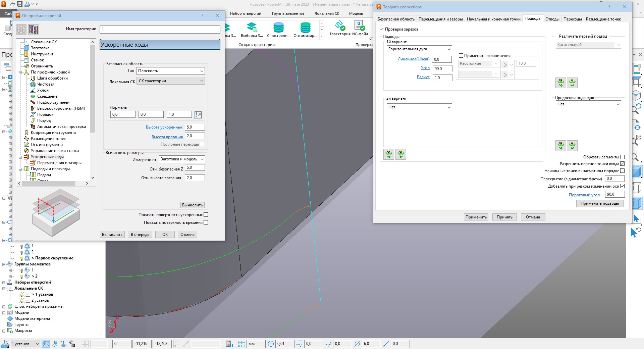Click the С постоянн... strategy icon

tap(278, 27)
